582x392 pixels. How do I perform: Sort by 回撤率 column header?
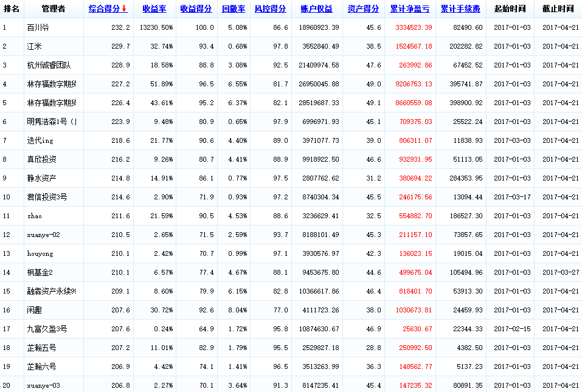[234, 9]
